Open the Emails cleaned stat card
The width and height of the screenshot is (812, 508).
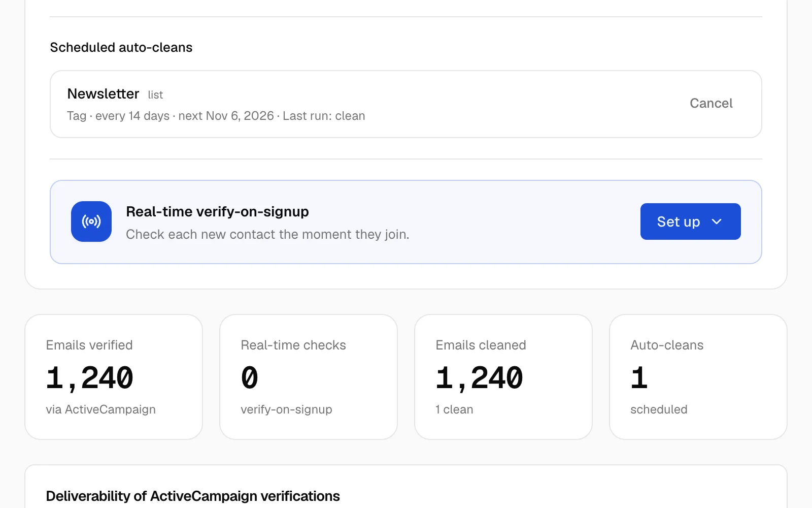[503, 377]
